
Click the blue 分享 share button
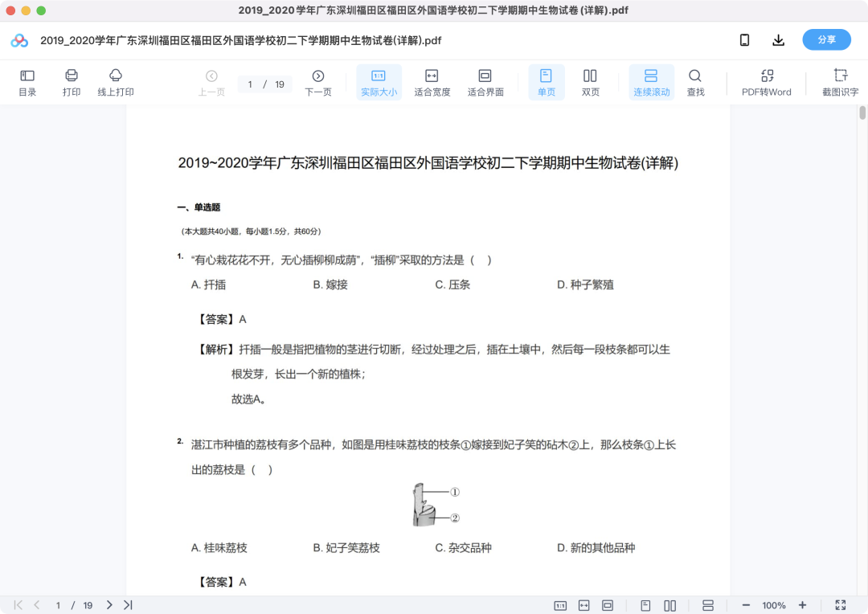pos(826,40)
